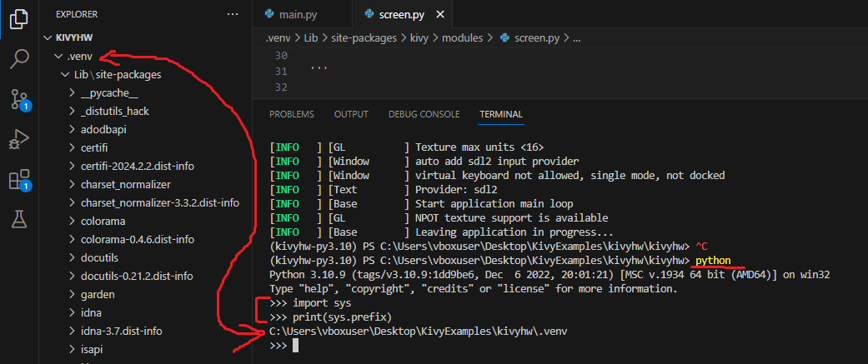This screenshot has width=868, height=364.
Task: Expand idna-3.7.dist-info folder
Action: pos(72,331)
